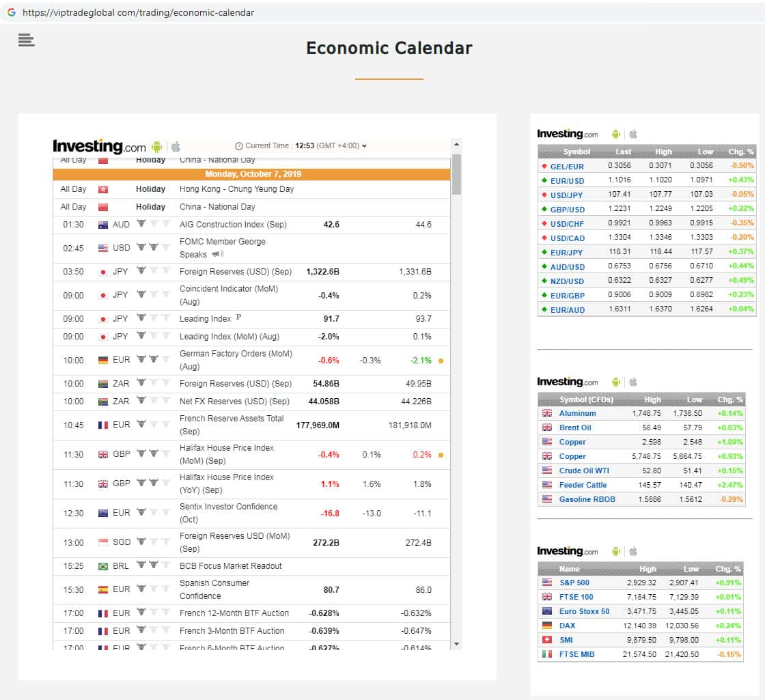Click the calendar scrollbar down arrow
The width and height of the screenshot is (765, 700).
456,645
